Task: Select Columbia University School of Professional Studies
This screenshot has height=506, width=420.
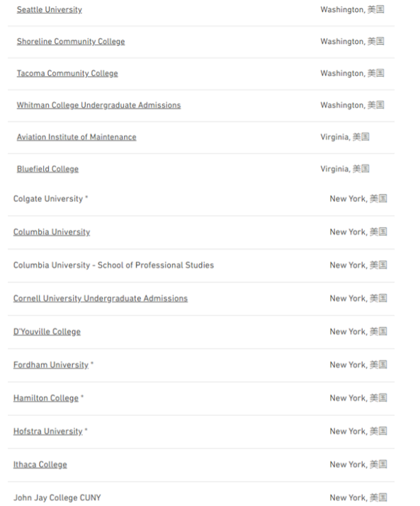Action: click(x=113, y=265)
